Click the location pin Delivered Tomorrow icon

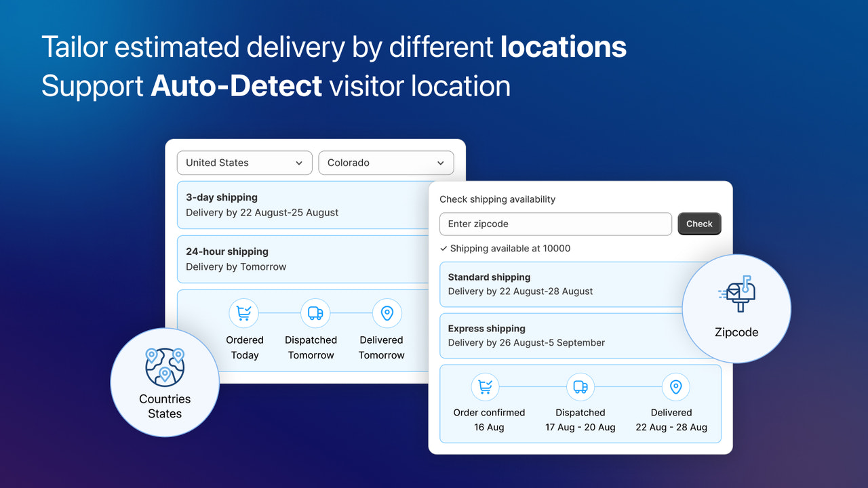coord(387,313)
